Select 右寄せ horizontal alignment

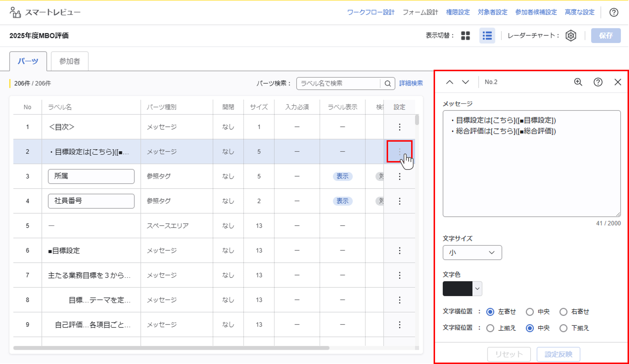click(x=563, y=312)
